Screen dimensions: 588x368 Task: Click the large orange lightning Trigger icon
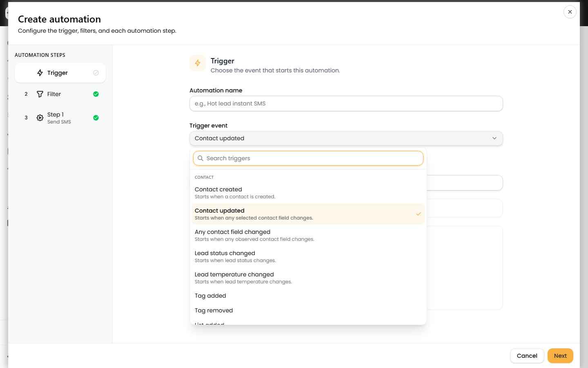click(x=198, y=63)
